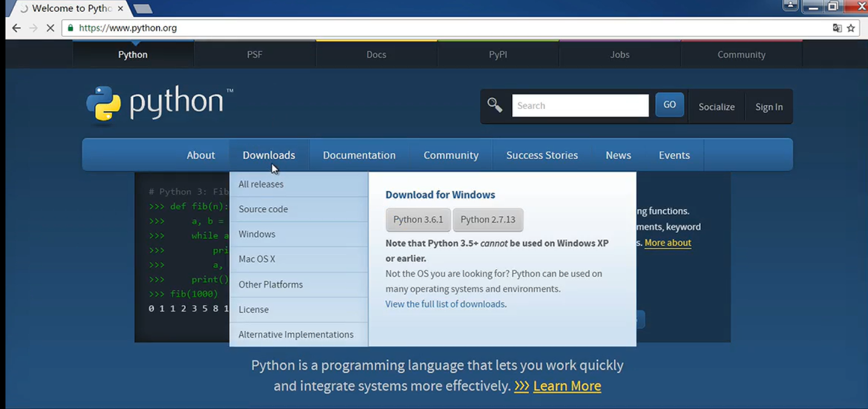
Task: Open the Sign In menu
Action: click(769, 106)
